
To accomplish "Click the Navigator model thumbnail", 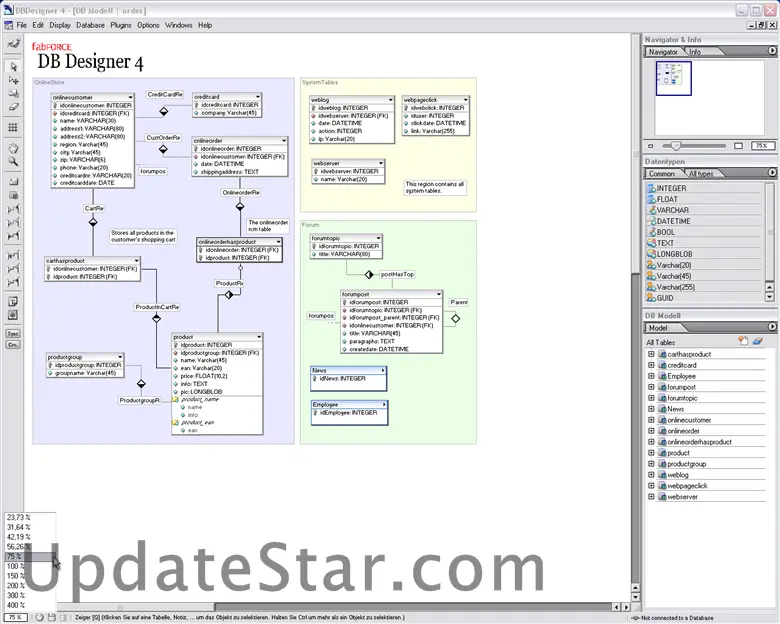I will 674,78.
